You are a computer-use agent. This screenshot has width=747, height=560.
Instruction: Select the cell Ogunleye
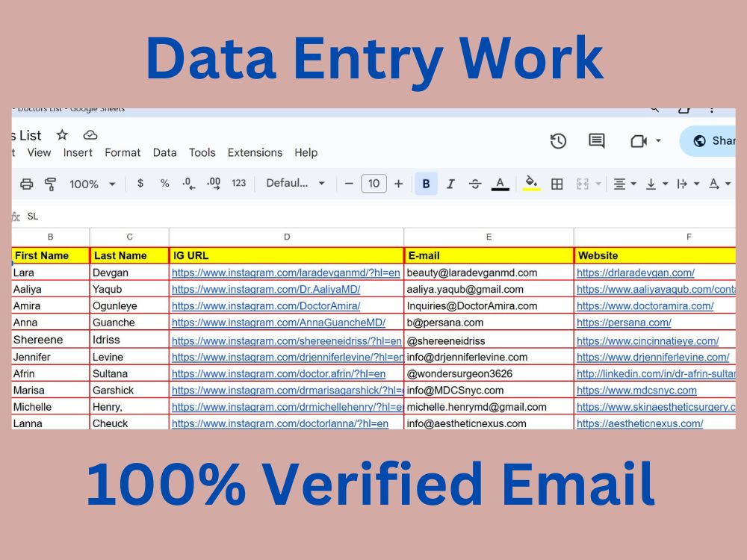[129, 306]
